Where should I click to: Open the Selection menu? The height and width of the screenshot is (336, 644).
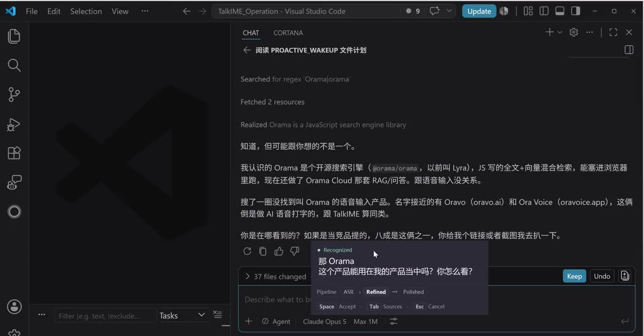tap(86, 11)
